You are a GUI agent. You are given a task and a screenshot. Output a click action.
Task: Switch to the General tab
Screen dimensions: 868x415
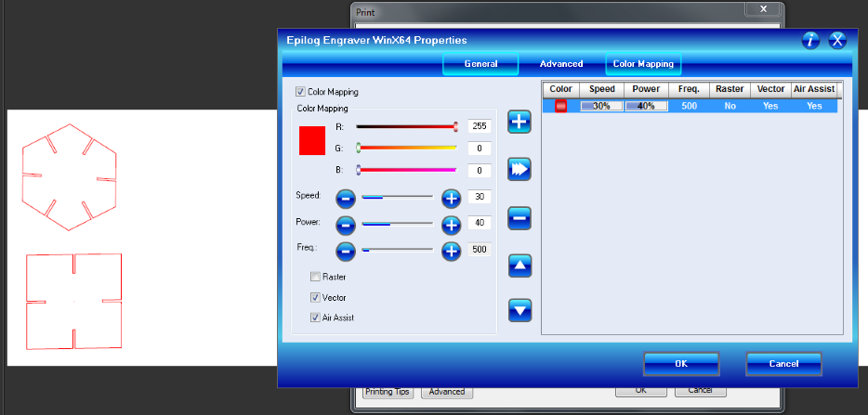[480, 64]
